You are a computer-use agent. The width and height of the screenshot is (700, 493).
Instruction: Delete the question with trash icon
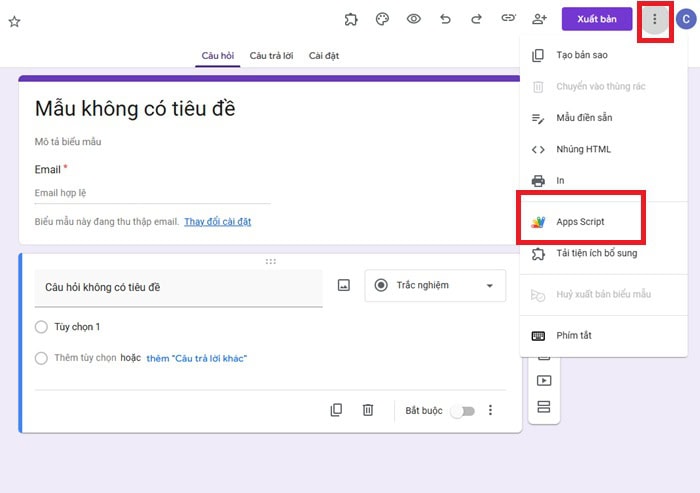click(x=368, y=410)
